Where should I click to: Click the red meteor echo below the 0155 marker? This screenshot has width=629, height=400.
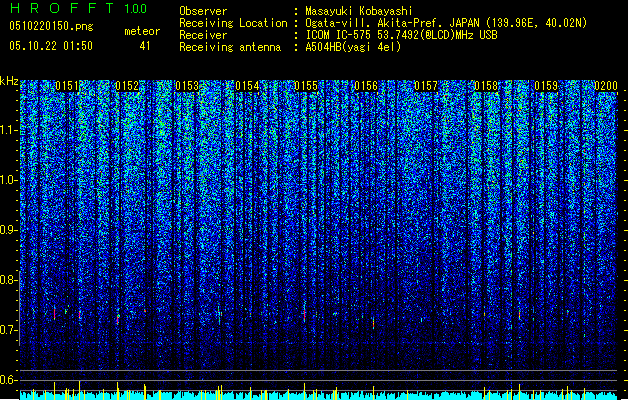[304, 315]
